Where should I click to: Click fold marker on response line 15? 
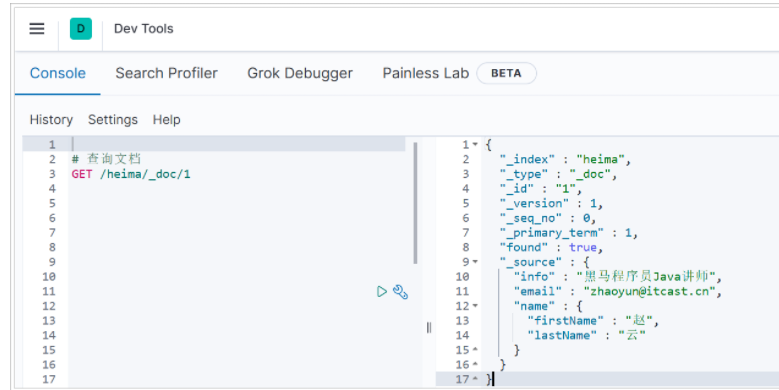click(x=475, y=350)
